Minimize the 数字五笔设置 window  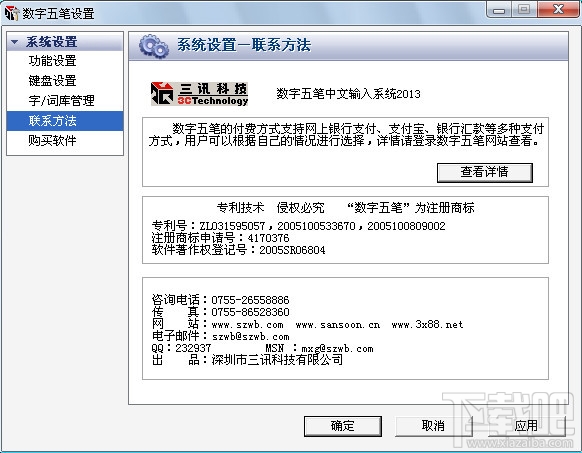[x=499, y=10]
